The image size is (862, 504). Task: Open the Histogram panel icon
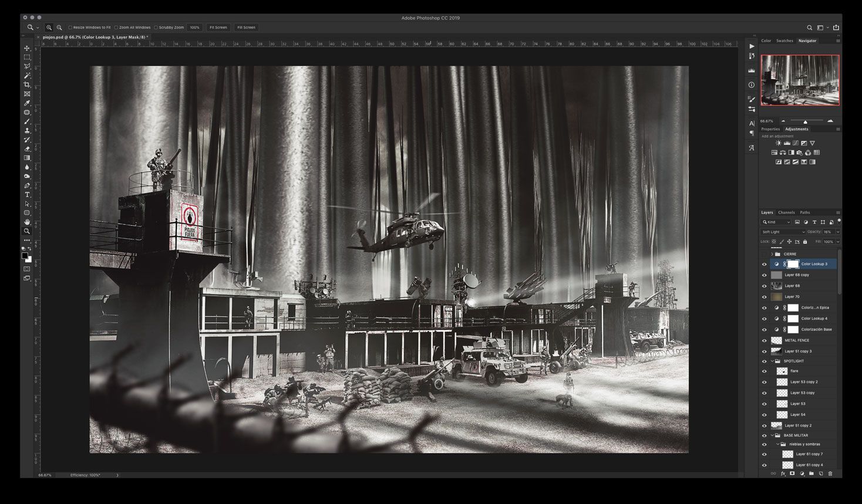click(x=752, y=70)
